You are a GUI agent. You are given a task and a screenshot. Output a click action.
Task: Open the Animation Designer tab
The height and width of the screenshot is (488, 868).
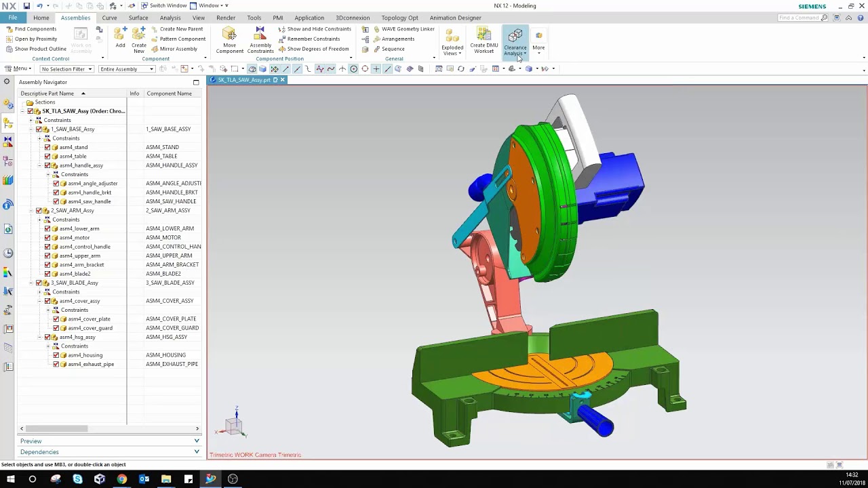pos(455,18)
